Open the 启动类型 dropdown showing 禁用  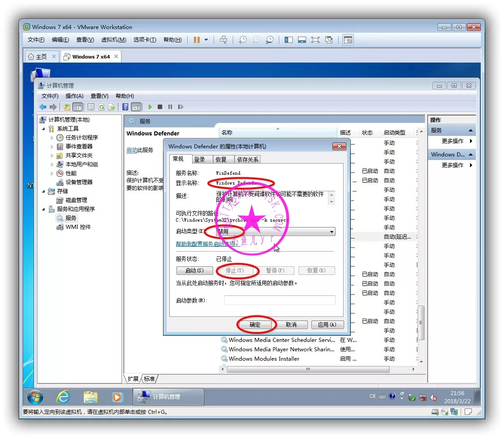click(x=275, y=232)
